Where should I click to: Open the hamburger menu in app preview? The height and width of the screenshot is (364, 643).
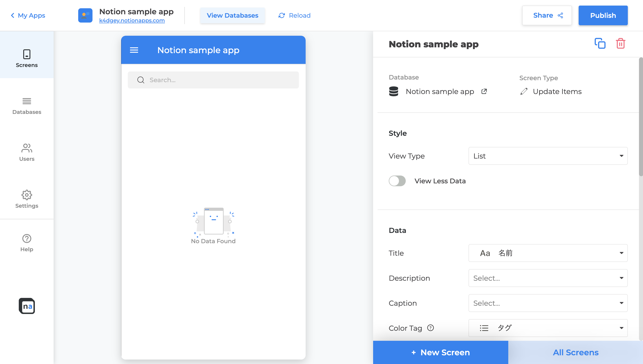(134, 50)
